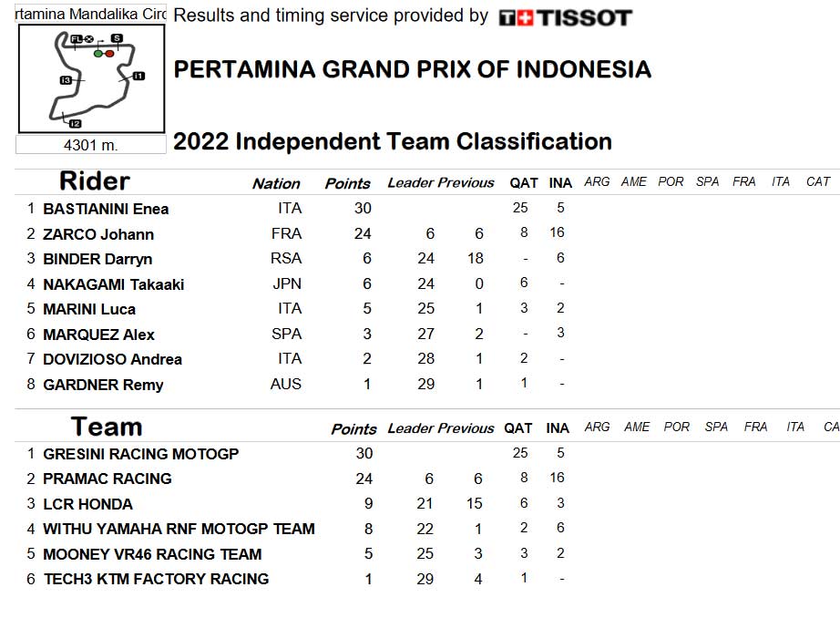Click the I3 sector marker on map
The height and width of the screenshot is (618, 840).
(x=66, y=80)
